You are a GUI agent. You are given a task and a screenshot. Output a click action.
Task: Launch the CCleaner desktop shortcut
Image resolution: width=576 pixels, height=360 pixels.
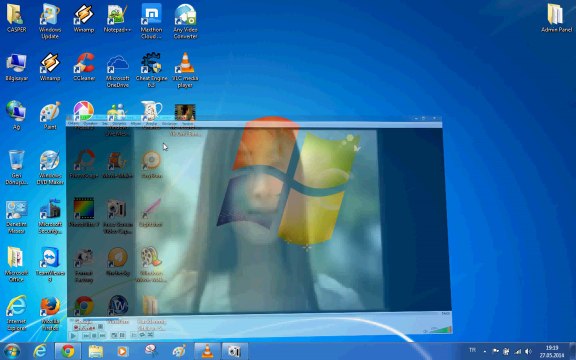pos(84,67)
